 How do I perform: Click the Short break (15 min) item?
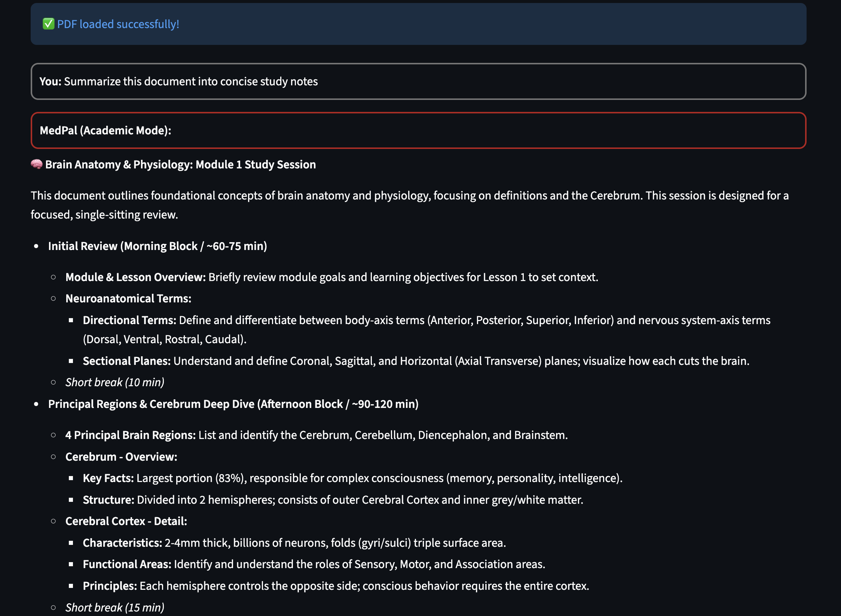[x=115, y=607]
